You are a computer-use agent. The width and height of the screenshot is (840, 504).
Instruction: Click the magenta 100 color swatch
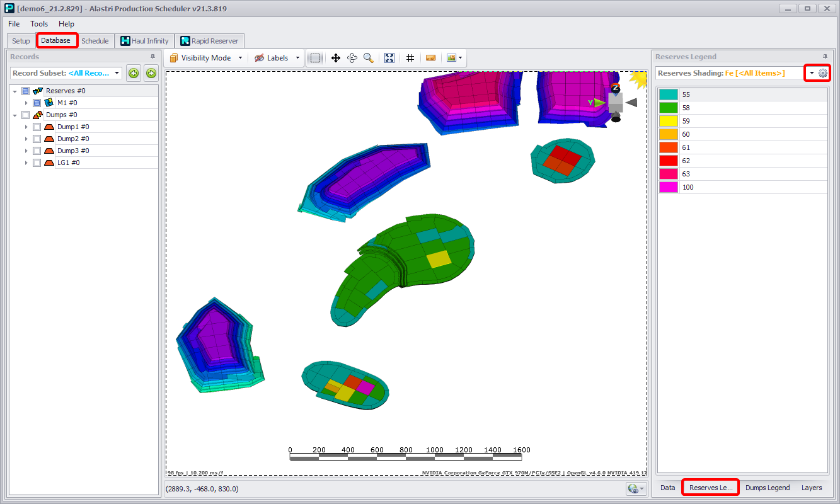[669, 187]
